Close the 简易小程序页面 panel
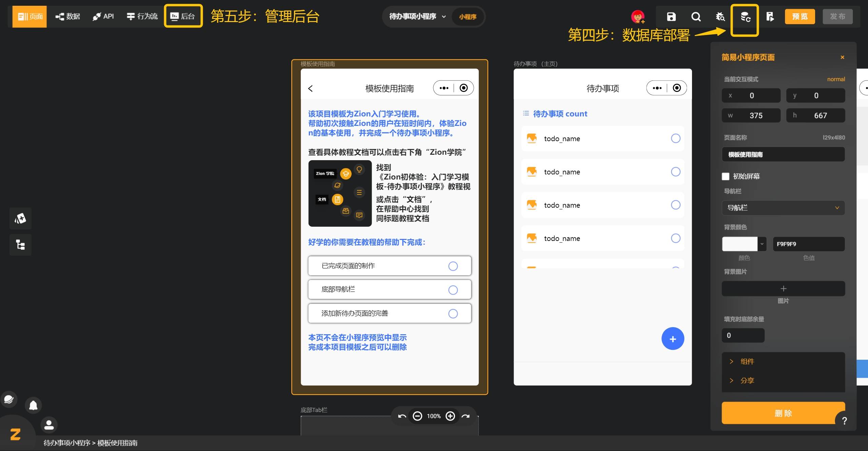868x451 pixels. 842,57
